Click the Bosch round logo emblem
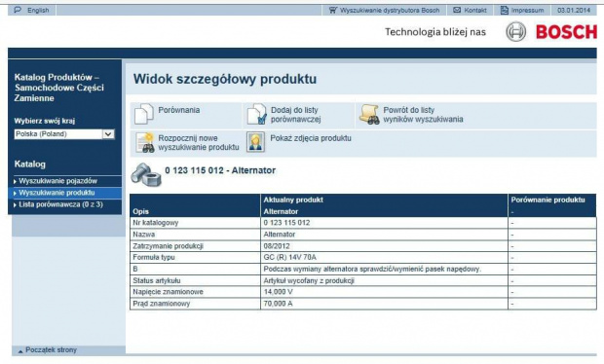 (x=515, y=31)
